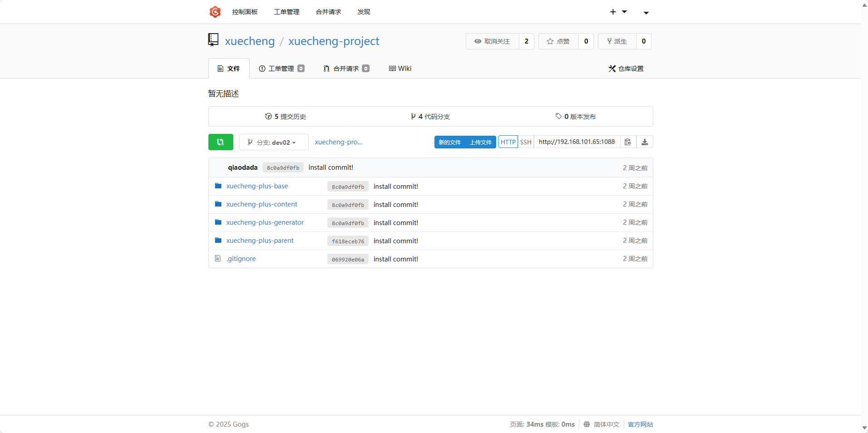
Task: Open 控制面板 in top navigation
Action: (x=245, y=12)
